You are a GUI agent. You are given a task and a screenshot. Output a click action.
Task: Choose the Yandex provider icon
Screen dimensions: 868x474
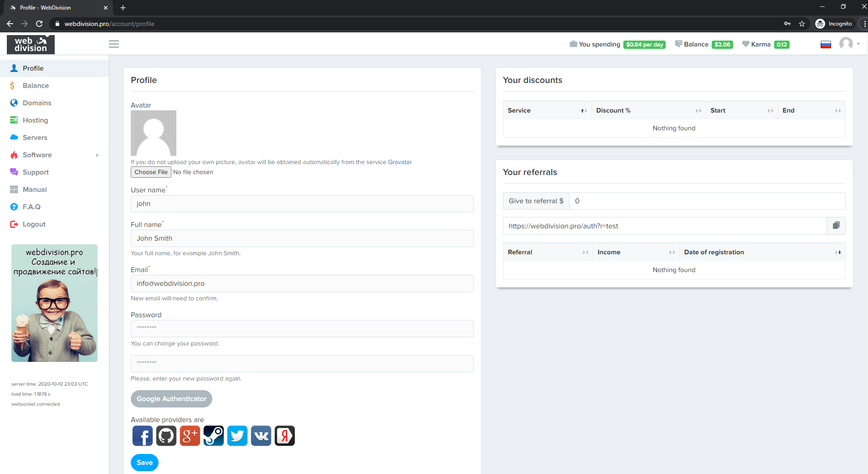tap(285, 436)
